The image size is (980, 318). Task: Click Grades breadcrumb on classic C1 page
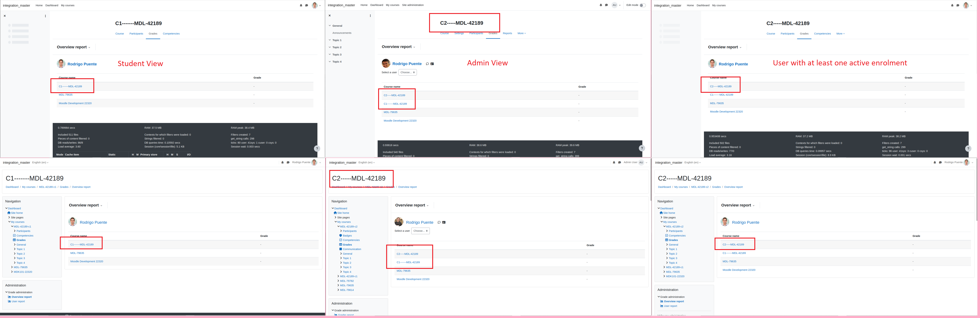64,187
